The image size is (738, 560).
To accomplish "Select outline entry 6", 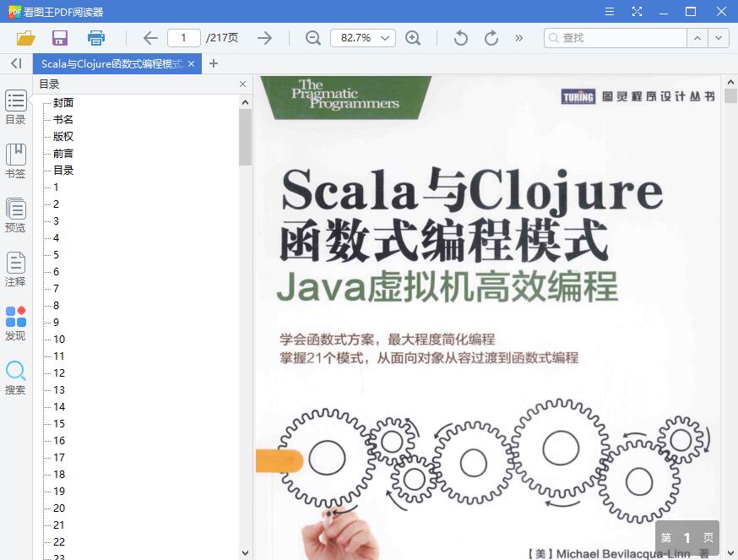I will (x=56, y=272).
